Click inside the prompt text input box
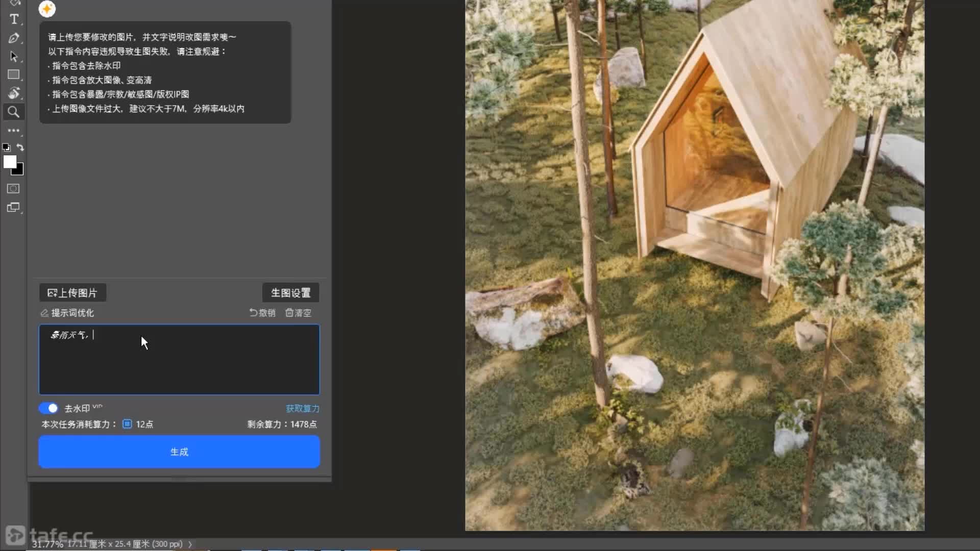Screen dimensions: 980x551 pos(179,360)
